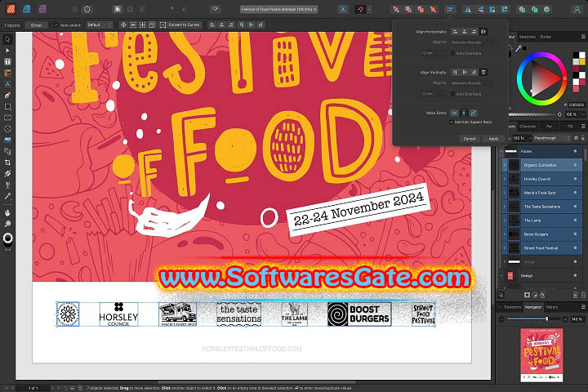Image resolution: width=588 pixels, height=392 pixels.
Task: Switch to the Navigator tab
Action: (x=533, y=307)
